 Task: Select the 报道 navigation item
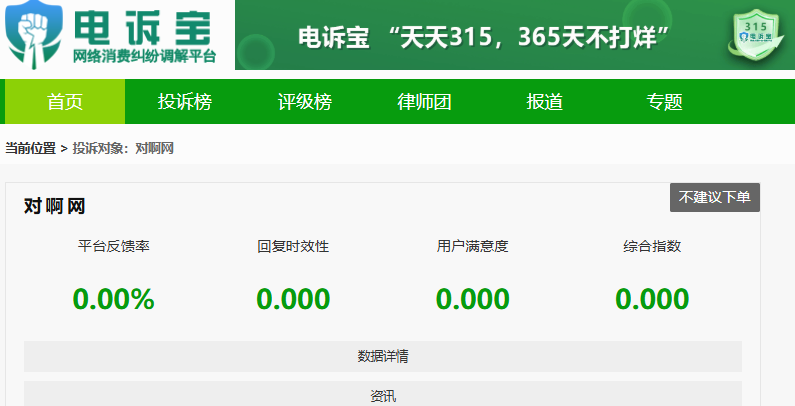pyautogui.click(x=545, y=101)
